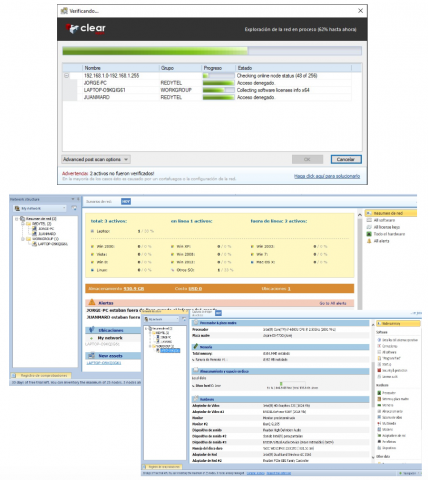Click the Otros SO icon in summary
The width and height of the screenshot is (428, 480).
pyautogui.click(x=172, y=270)
